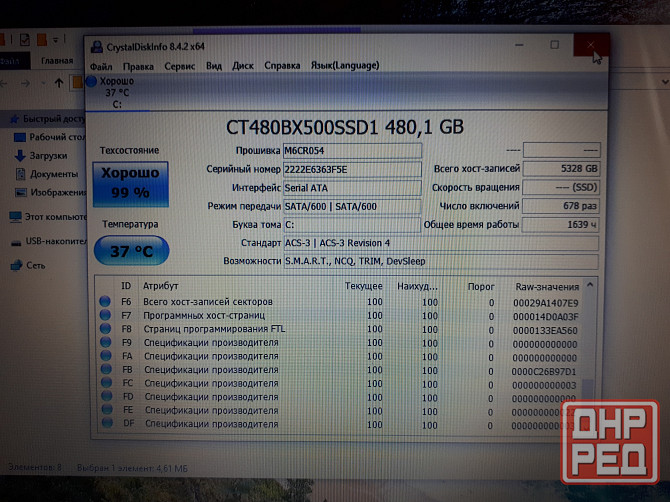Open the Файл menu in CrystalDiskInfo
The height and width of the screenshot is (502, 670).
pos(101,66)
